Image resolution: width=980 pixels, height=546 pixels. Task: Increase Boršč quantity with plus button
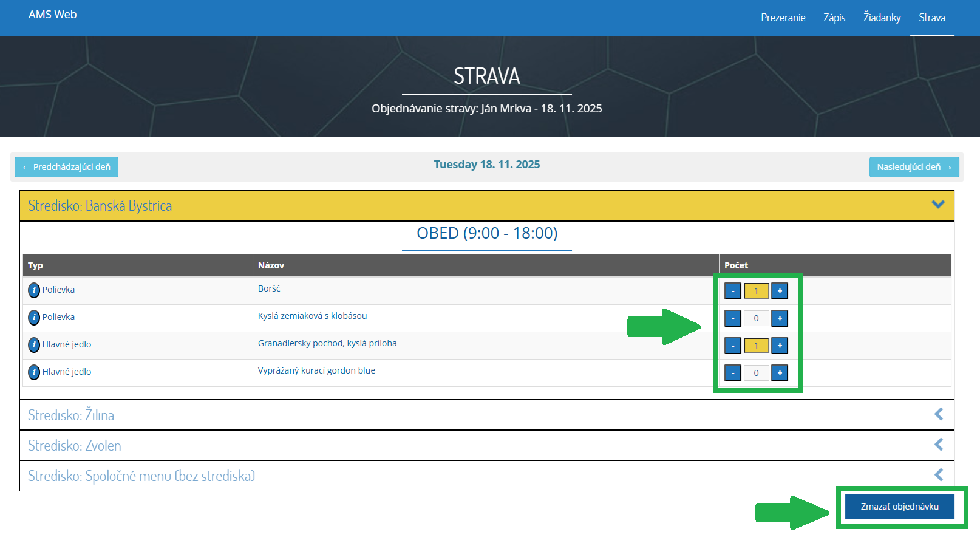click(780, 291)
